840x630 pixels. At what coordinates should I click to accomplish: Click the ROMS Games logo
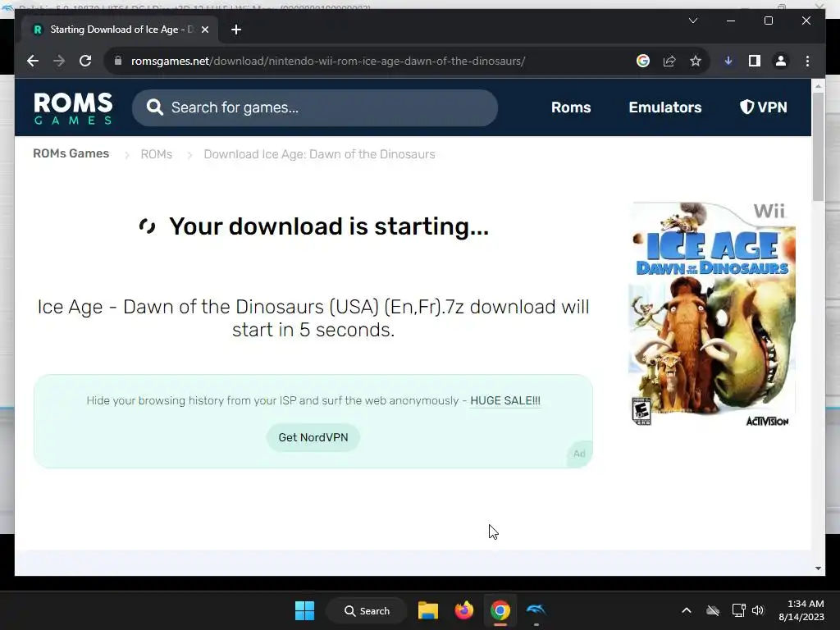[x=73, y=108]
